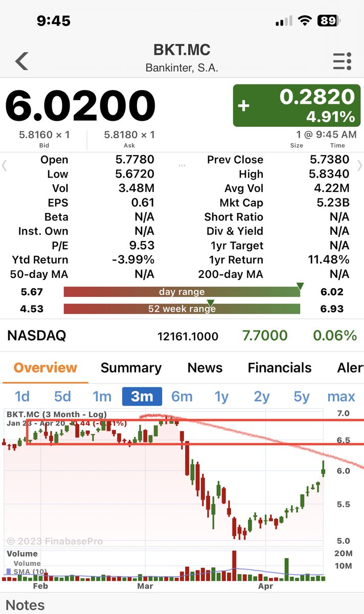Open the list menu icon

(342, 61)
